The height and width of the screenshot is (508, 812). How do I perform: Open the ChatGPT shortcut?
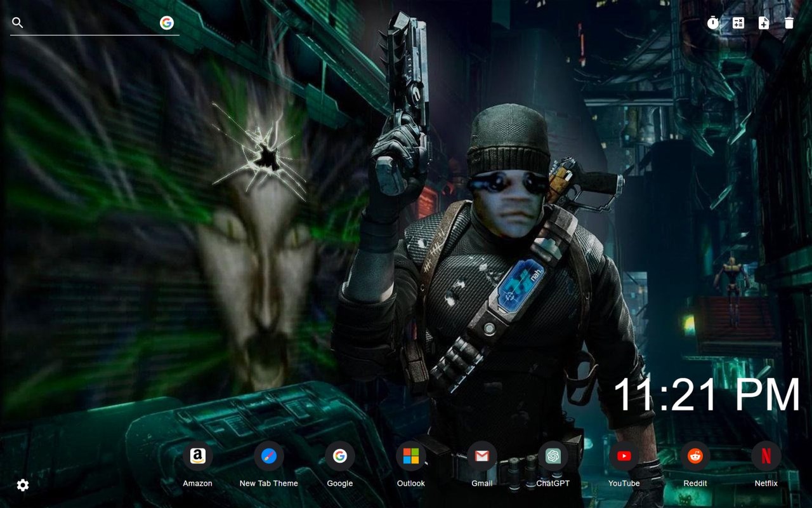coord(553,456)
